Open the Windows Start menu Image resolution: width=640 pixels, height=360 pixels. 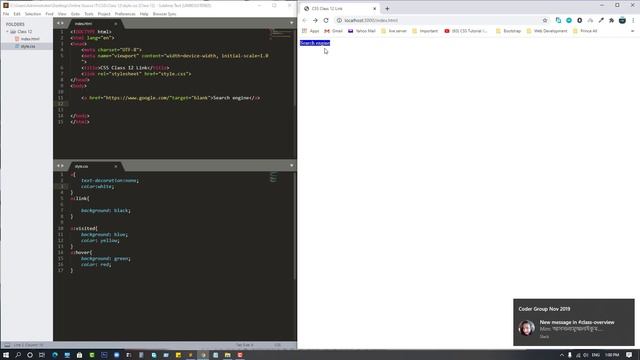coord(6,355)
